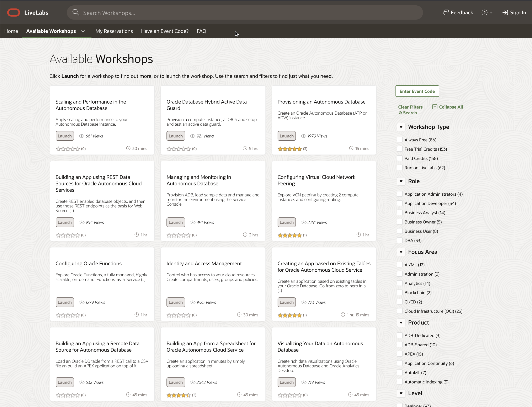Collapse the Focus Area filter section
The width and height of the screenshot is (532, 407).
401,252
